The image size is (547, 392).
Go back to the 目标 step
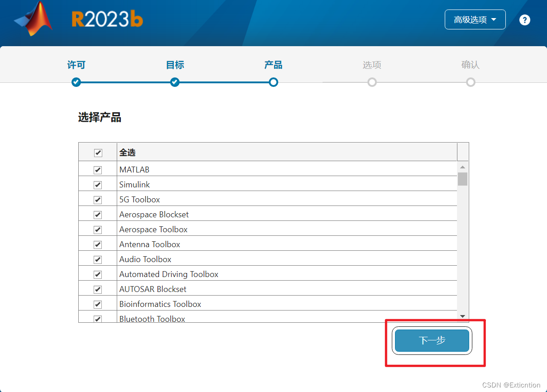175,65
